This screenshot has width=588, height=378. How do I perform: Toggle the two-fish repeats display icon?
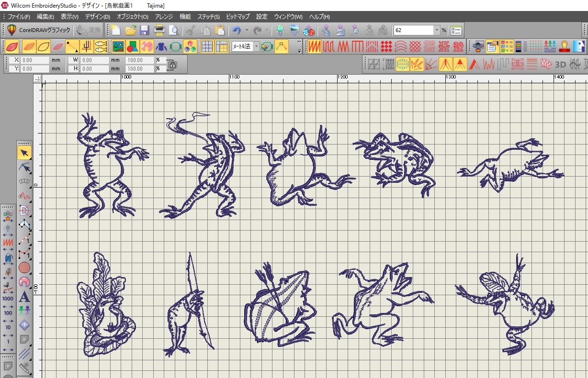point(101,46)
